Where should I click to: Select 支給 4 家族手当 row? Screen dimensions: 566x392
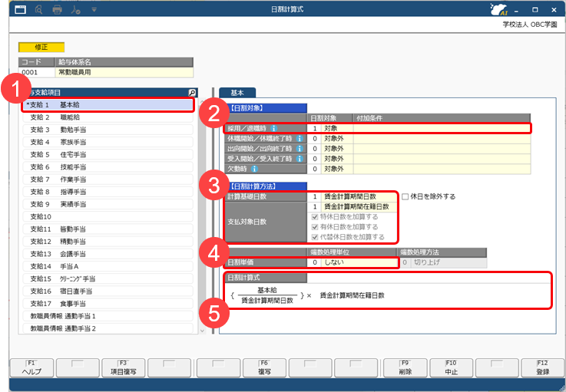(108, 142)
